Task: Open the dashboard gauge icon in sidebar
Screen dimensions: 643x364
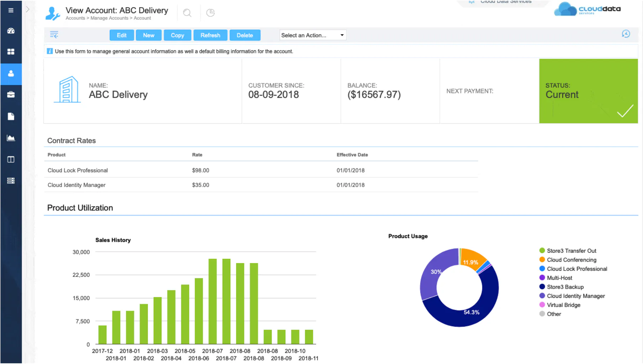Action: 11,31
